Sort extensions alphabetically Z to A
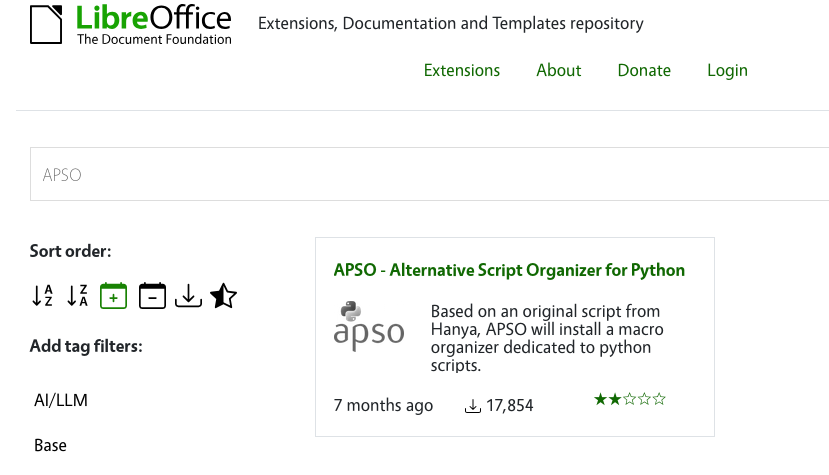Screen dimensions: 829x475 point(77,296)
